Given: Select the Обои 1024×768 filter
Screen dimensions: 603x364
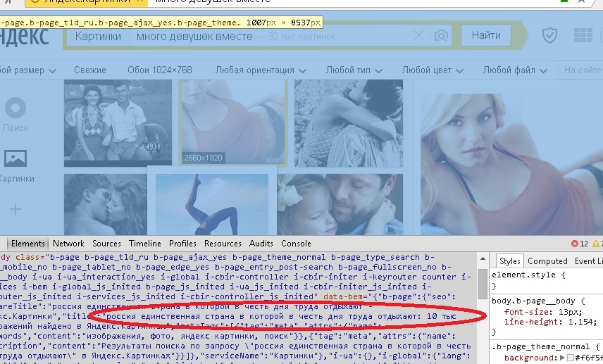Looking at the screenshot, I should (160, 70).
